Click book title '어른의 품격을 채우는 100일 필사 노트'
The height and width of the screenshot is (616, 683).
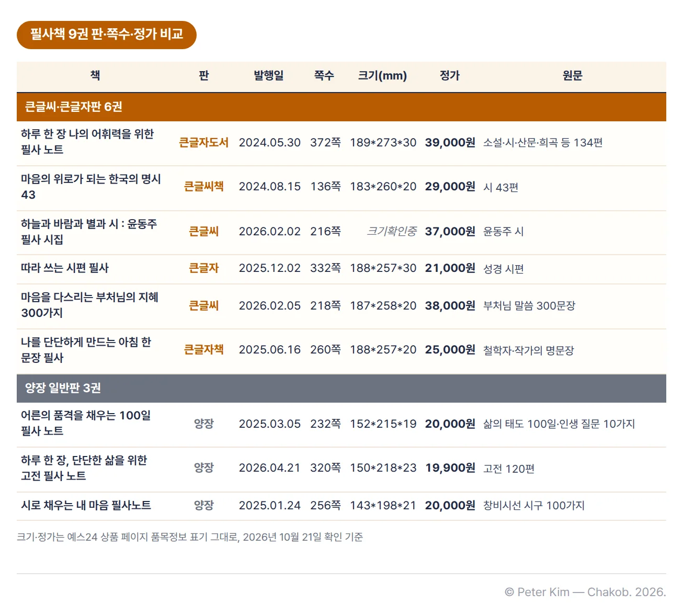pyautogui.click(x=86, y=423)
